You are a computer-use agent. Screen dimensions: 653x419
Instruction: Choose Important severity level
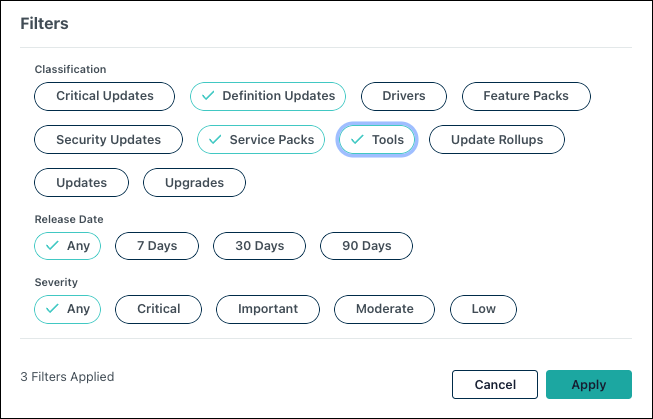coord(268,309)
